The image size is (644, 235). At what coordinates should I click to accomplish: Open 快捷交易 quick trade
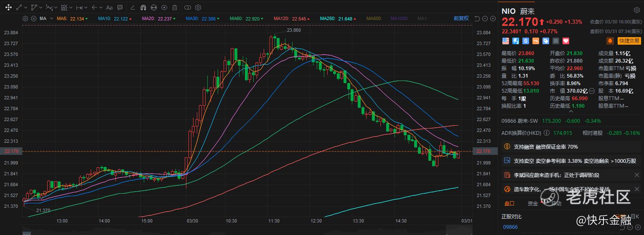[629, 41]
